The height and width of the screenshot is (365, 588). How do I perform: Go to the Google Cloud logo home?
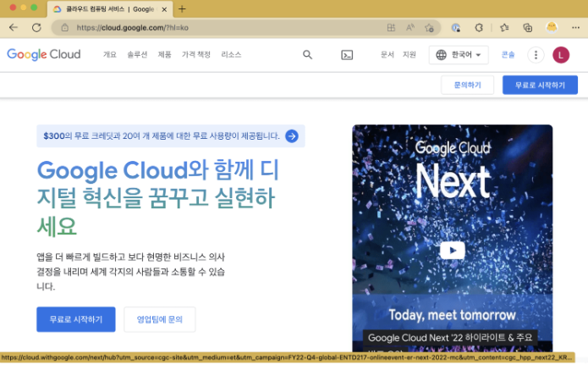pyautogui.click(x=44, y=54)
